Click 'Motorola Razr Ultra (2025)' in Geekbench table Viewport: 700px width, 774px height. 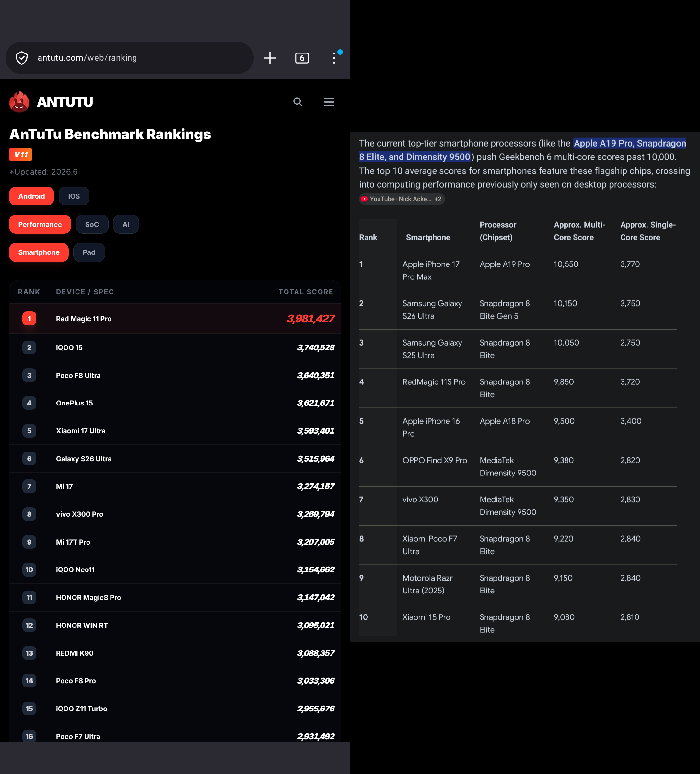coord(427,584)
